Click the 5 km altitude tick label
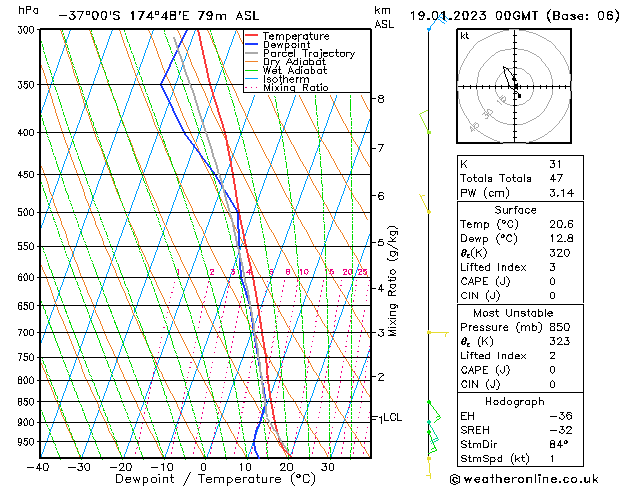The height and width of the screenshot is (486, 629). pos(381,243)
